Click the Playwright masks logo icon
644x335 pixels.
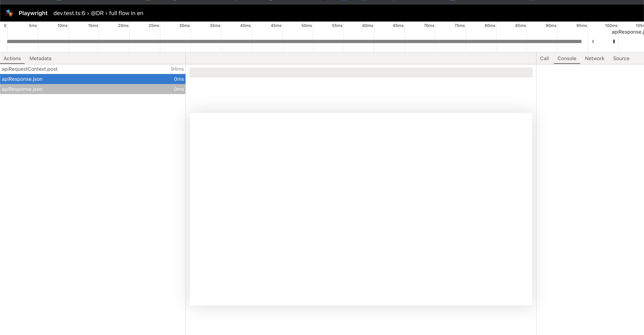point(9,13)
